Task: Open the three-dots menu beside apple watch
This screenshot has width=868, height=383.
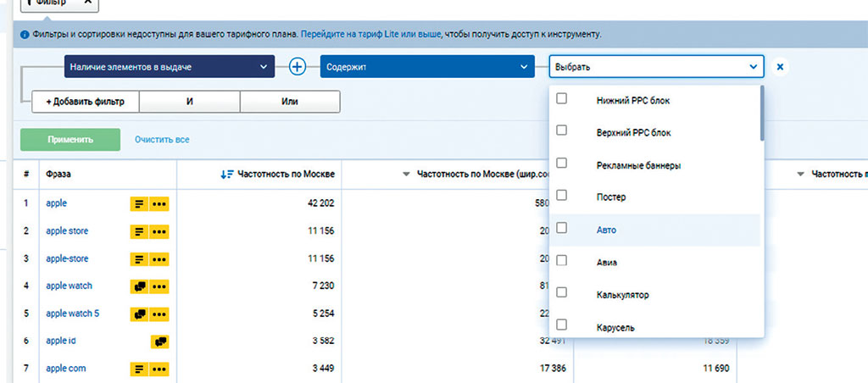Action: [x=159, y=286]
